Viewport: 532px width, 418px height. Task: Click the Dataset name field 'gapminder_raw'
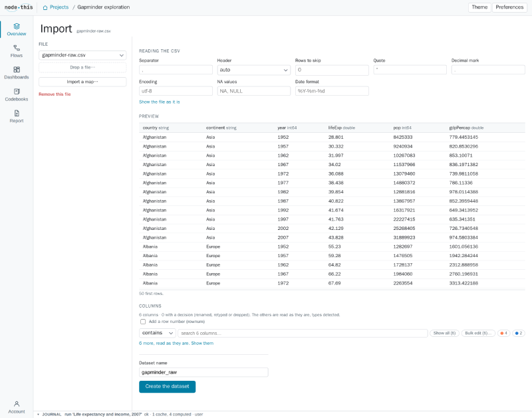[x=203, y=372]
